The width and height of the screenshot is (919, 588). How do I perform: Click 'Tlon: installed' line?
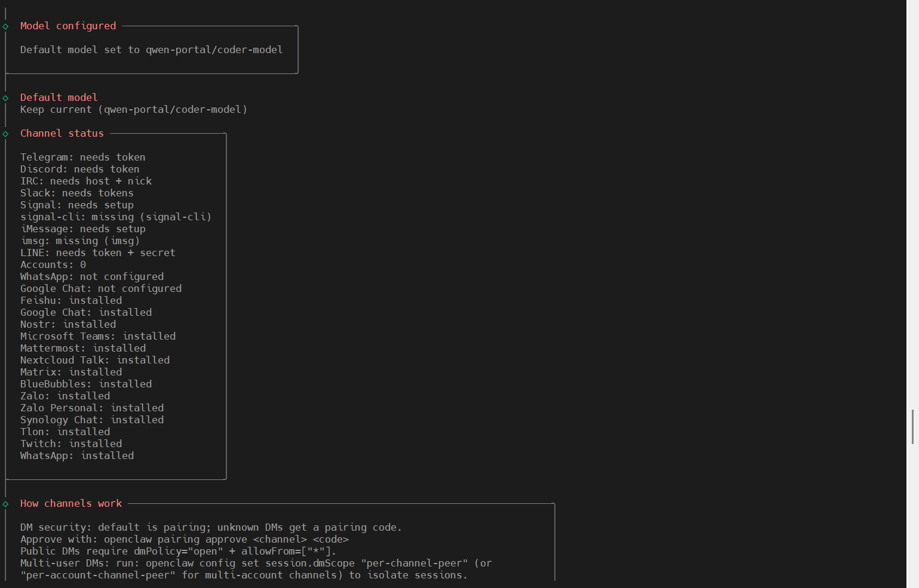point(65,432)
